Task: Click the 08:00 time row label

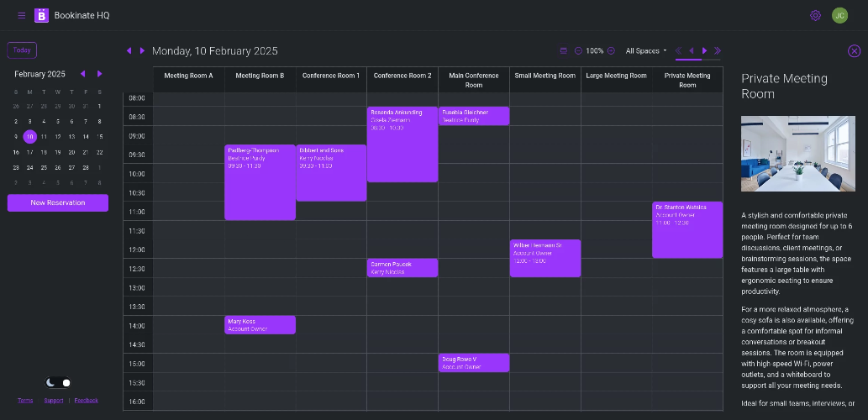Action: [137, 98]
